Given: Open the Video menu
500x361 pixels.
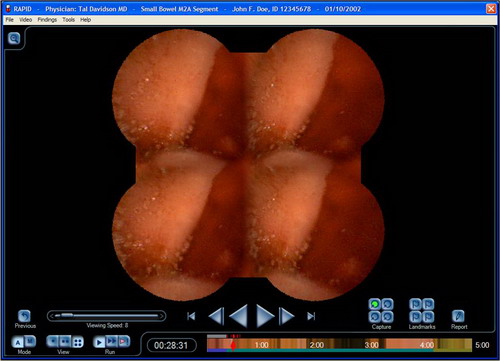Looking at the screenshot, I should coord(25,20).
